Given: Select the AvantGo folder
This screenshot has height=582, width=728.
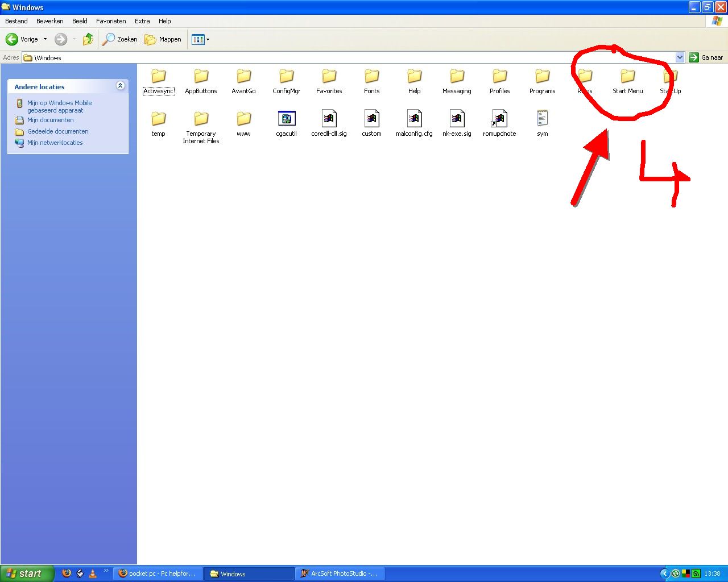Looking at the screenshot, I should [243, 81].
